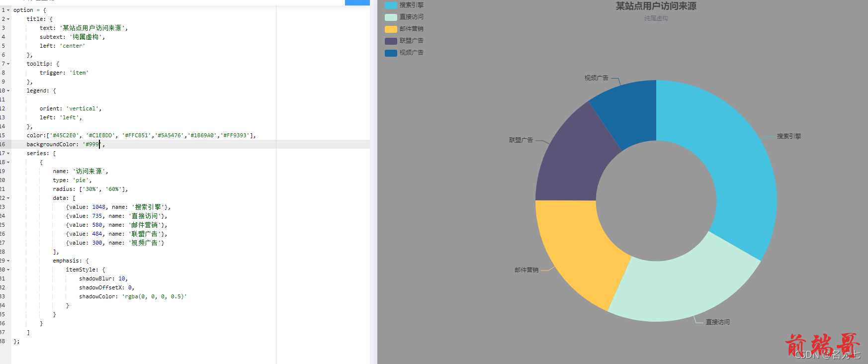Click the 直接访问 legend label
The width and height of the screenshot is (868, 364).
pyautogui.click(x=412, y=17)
